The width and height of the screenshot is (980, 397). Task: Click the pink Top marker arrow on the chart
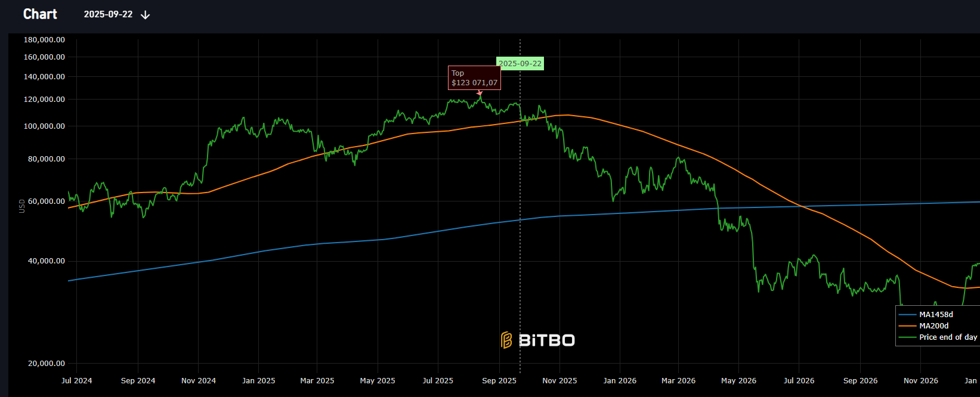(x=480, y=93)
